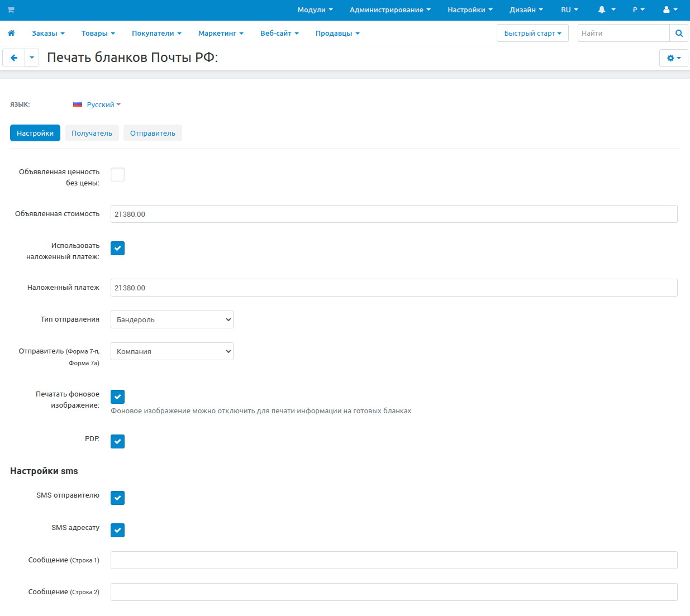
Task: Click the back arrow button
Action: (x=14, y=58)
